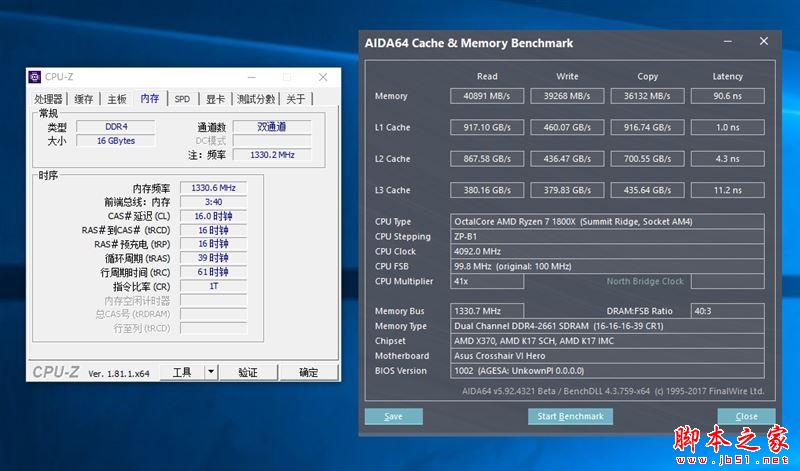Close the CPU-Z window

pyautogui.click(x=323, y=77)
